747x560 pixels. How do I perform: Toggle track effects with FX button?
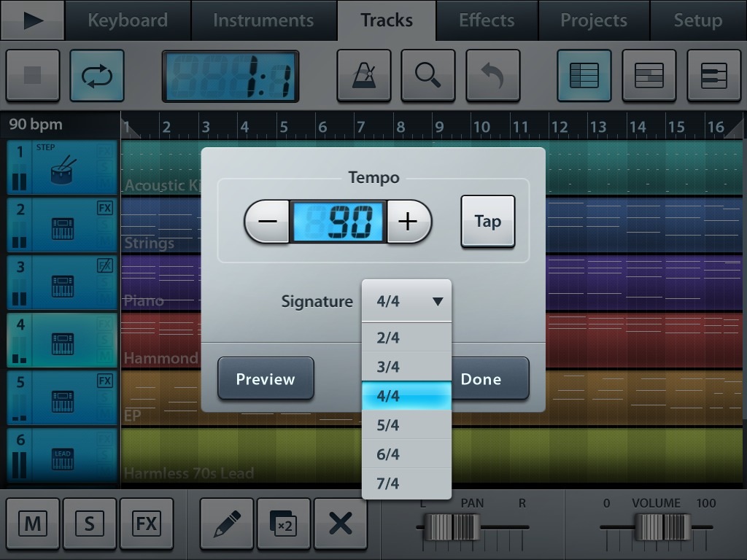coord(146,524)
